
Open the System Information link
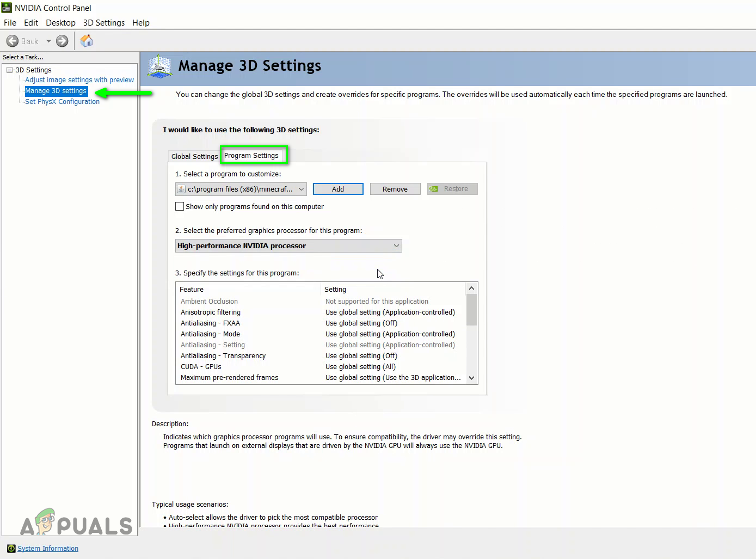(48, 548)
